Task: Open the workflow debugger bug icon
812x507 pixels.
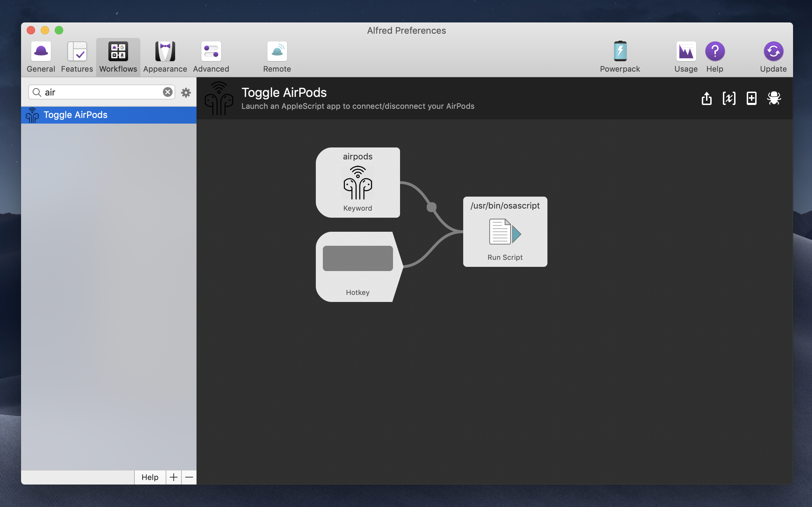Action: [x=774, y=98]
